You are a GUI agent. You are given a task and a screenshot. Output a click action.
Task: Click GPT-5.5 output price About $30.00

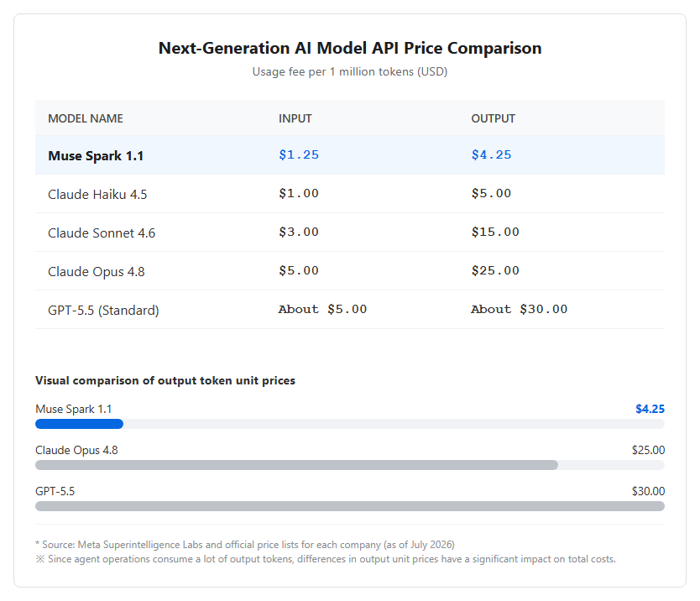point(520,309)
